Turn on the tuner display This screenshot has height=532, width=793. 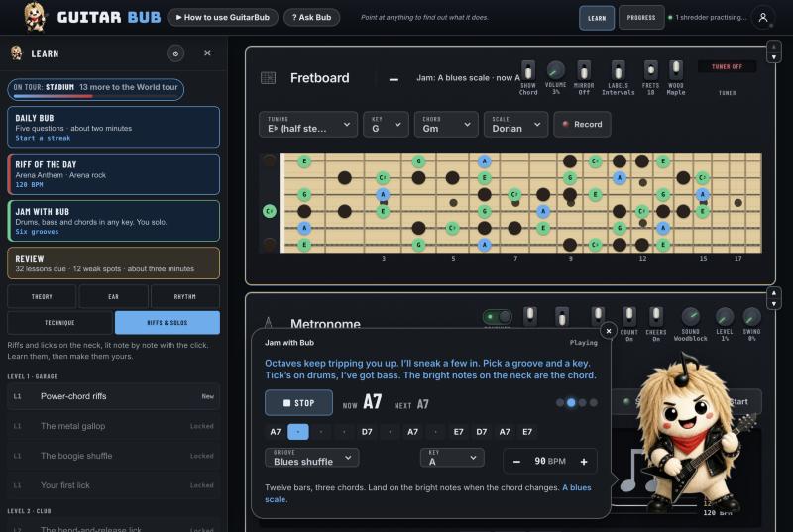click(727, 66)
